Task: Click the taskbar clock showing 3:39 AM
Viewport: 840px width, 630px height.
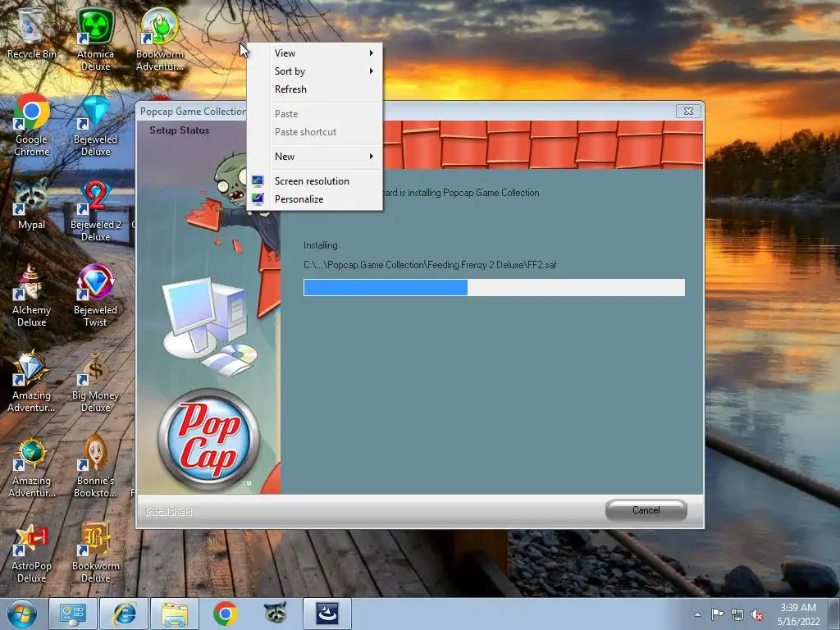Action: click(798, 614)
